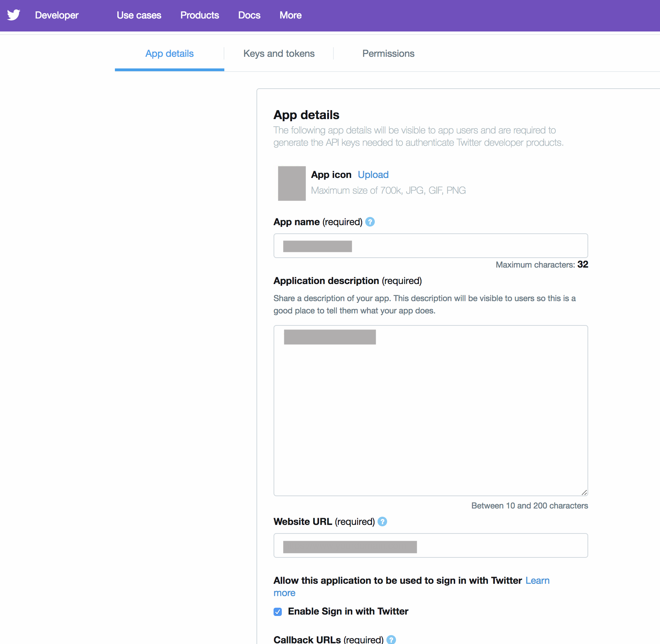Click the gray App icon placeholder
660x644 pixels.
coord(292,183)
